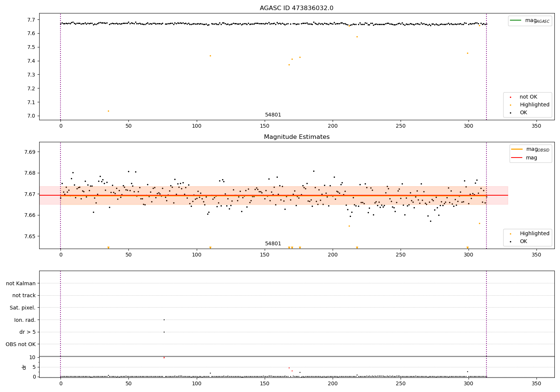Click orange highlighted point near 7.575 in top plot
Screen dimensions: 560x392
point(357,37)
